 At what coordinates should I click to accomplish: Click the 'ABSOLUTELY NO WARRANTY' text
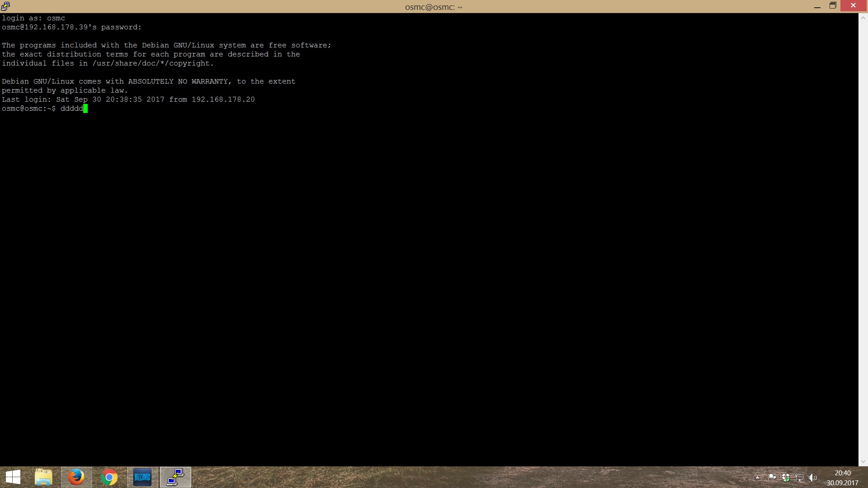178,81
